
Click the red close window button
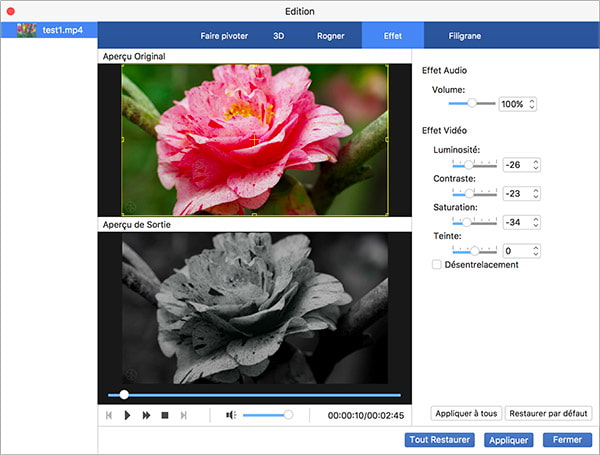point(11,11)
